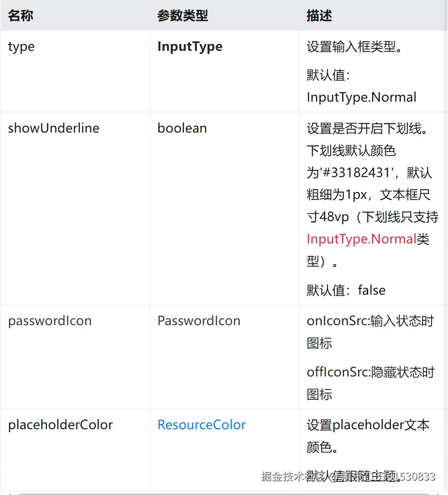Viewport: 448px width, 495px height.
Task: Click the 默认值：false text
Action: pyautogui.click(x=346, y=290)
